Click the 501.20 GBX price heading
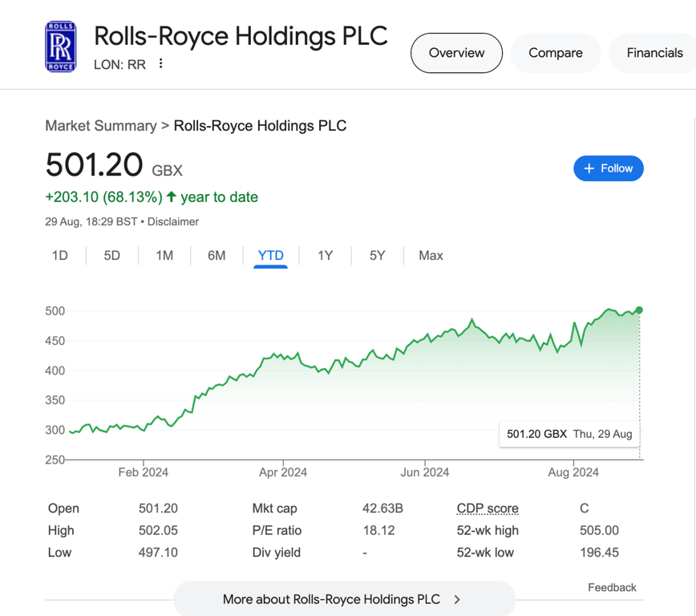 pos(114,164)
